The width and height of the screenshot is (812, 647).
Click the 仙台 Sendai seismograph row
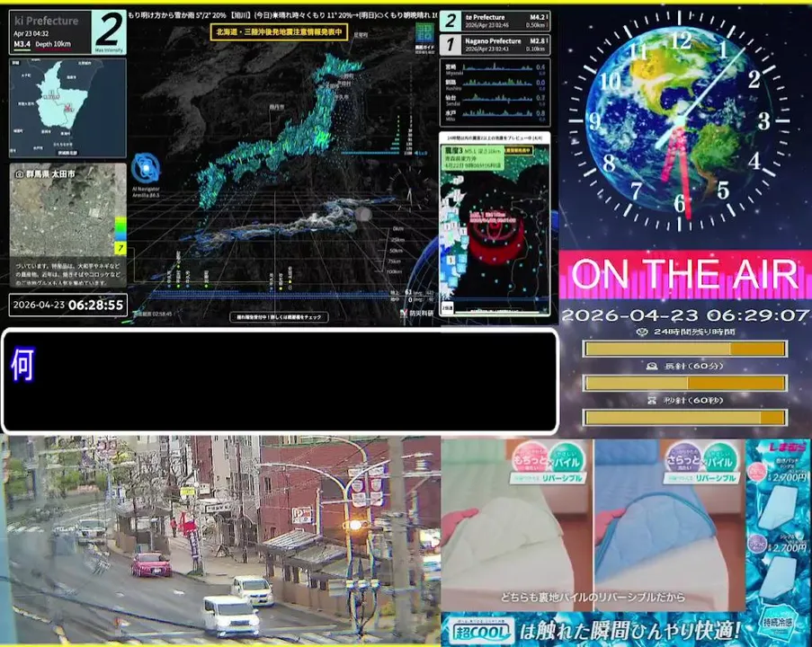tap(495, 98)
